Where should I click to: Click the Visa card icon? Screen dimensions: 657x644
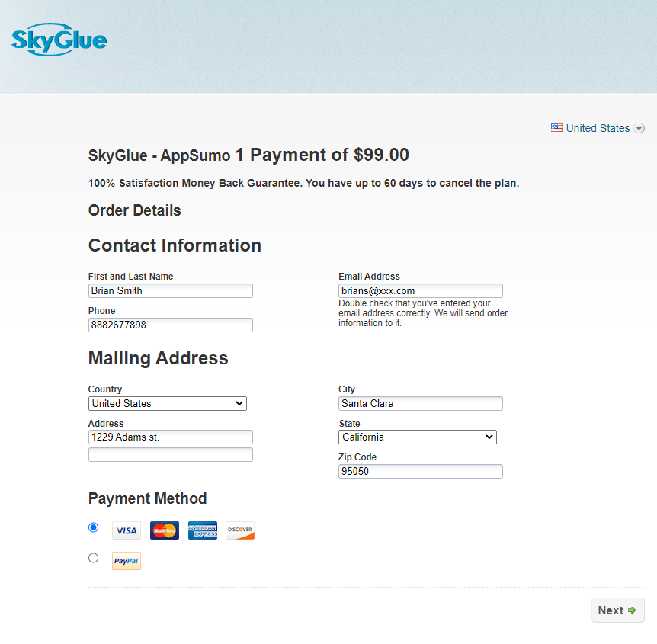pyautogui.click(x=127, y=530)
